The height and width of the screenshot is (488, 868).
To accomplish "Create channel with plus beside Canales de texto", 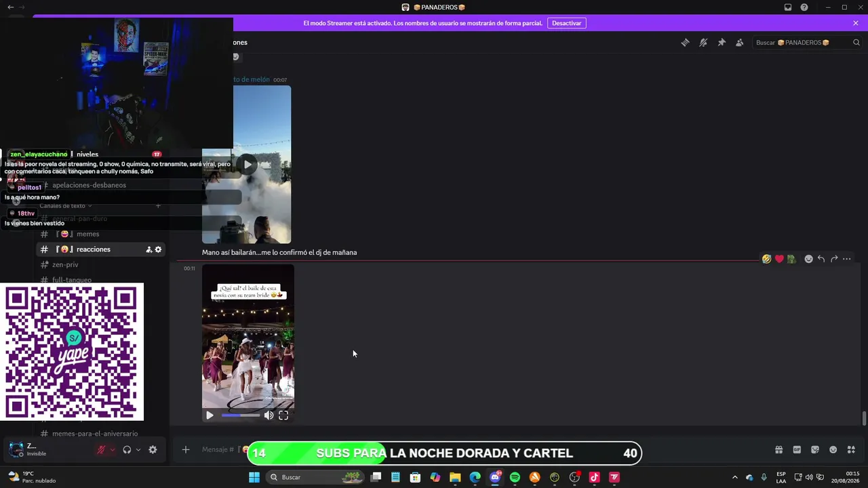I will point(158,206).
